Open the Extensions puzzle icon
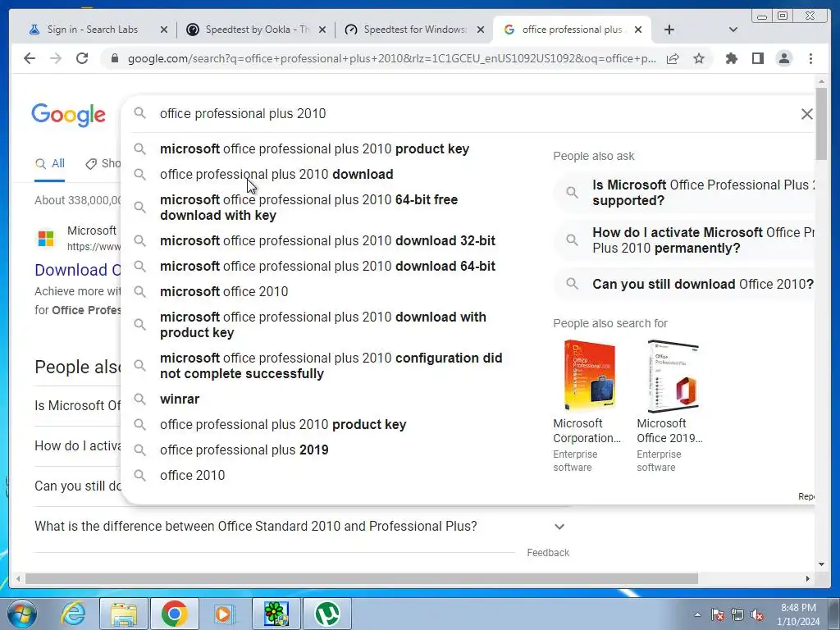 (x=731, y=58)
